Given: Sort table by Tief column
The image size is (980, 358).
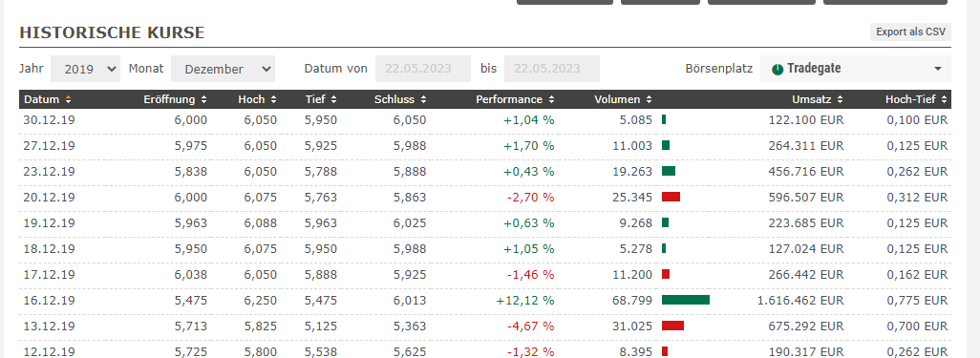Looking at the screenshot, I should click(321, 99).
